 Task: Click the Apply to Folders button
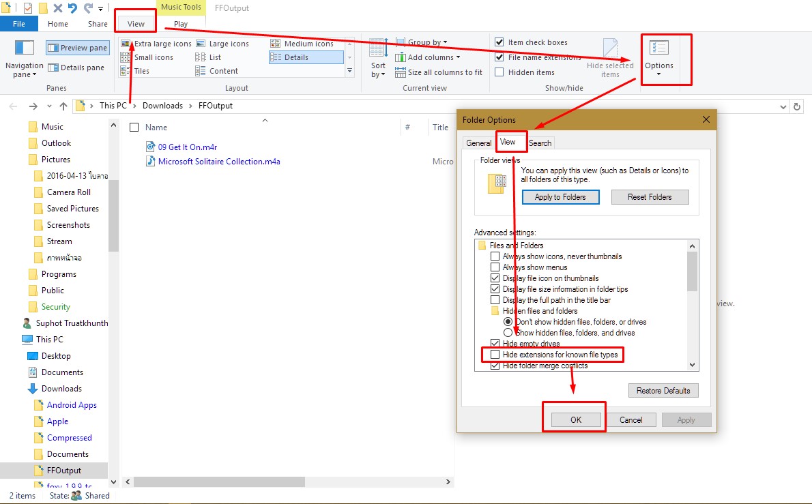pos(560,197)
